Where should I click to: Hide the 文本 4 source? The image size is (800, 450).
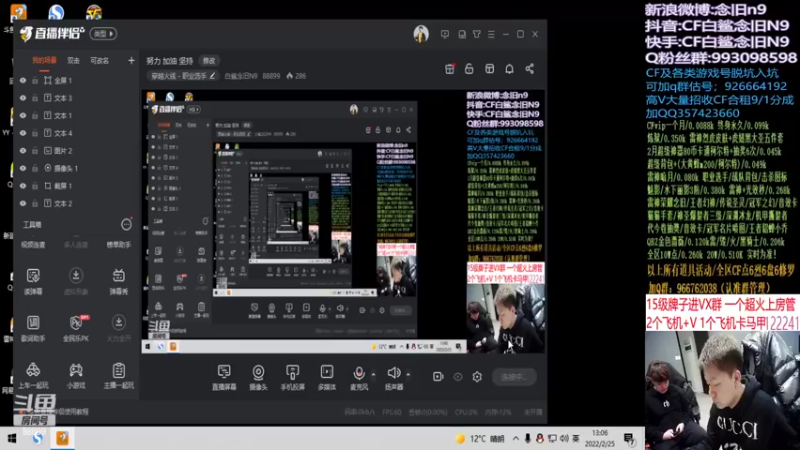coord(23,133)
